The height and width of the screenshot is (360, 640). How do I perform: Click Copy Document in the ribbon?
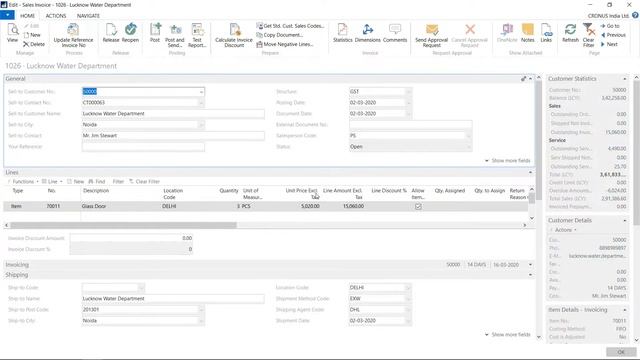click(x=280, y=35)
